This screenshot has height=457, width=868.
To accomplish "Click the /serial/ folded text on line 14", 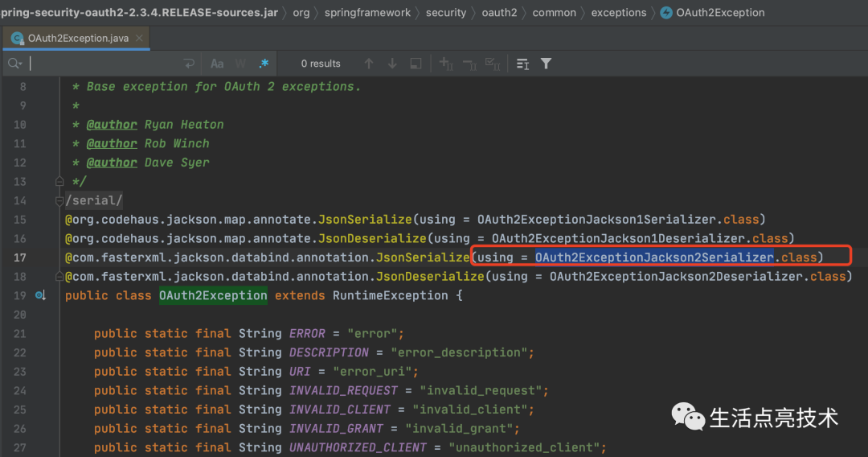I will (x=93, y=200).
